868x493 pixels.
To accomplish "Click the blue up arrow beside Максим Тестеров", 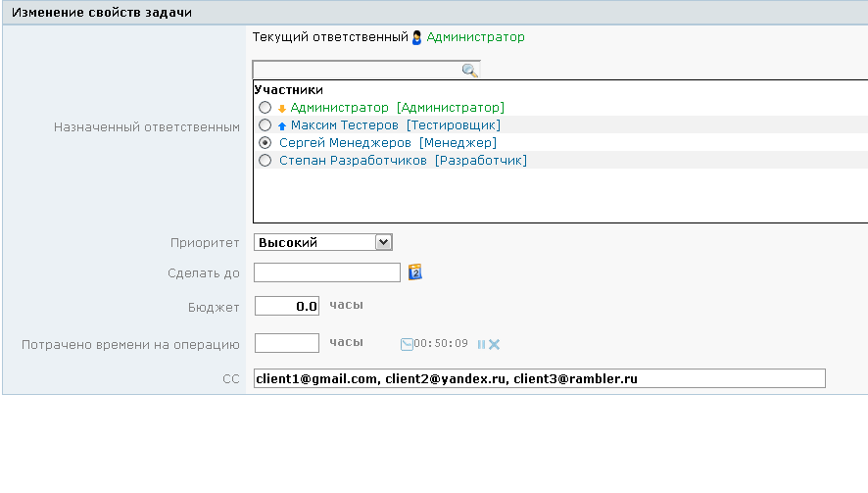I will (282, 126).
